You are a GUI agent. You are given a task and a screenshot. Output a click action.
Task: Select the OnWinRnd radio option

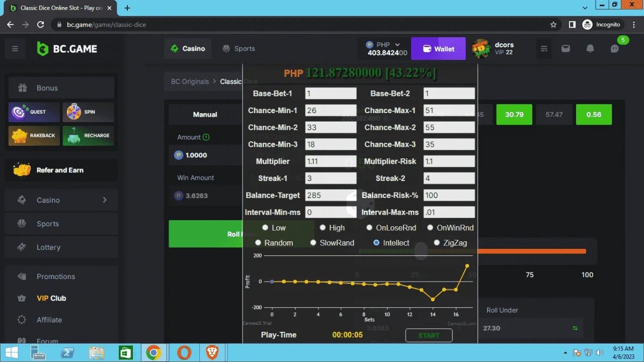pos(430,228)
